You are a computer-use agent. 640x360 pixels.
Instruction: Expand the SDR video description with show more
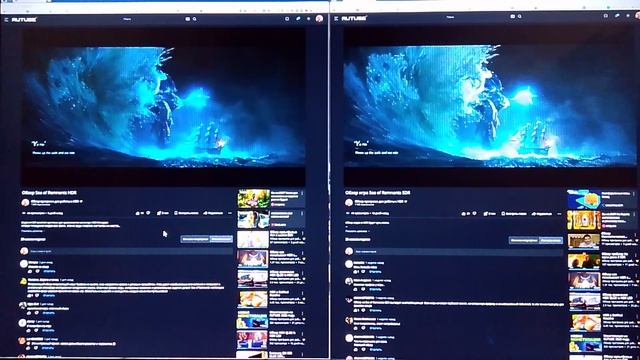pyautogui.click(x=356, y=231)
